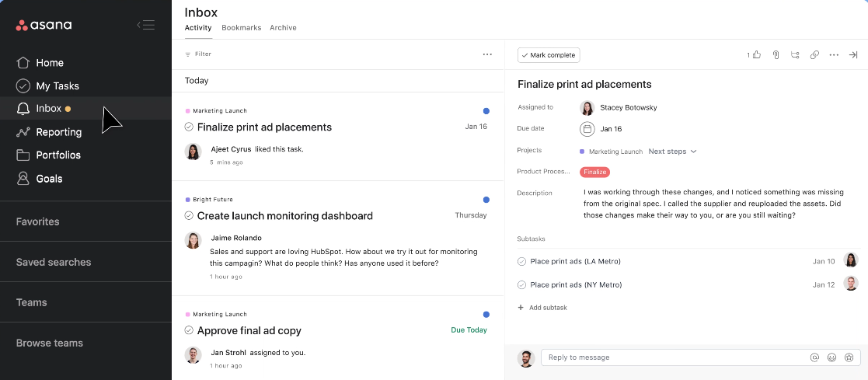The height and width of the screenshot is (380, 868).
Task: Open inbox more options ellipsis
Action: [487, 54]
